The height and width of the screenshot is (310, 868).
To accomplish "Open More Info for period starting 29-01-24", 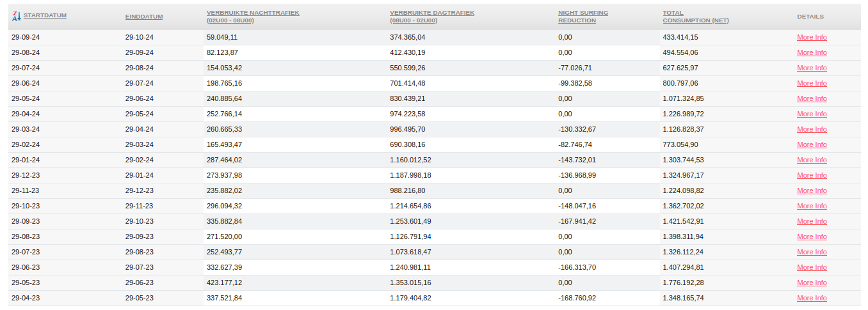I will tap(812, 160).
